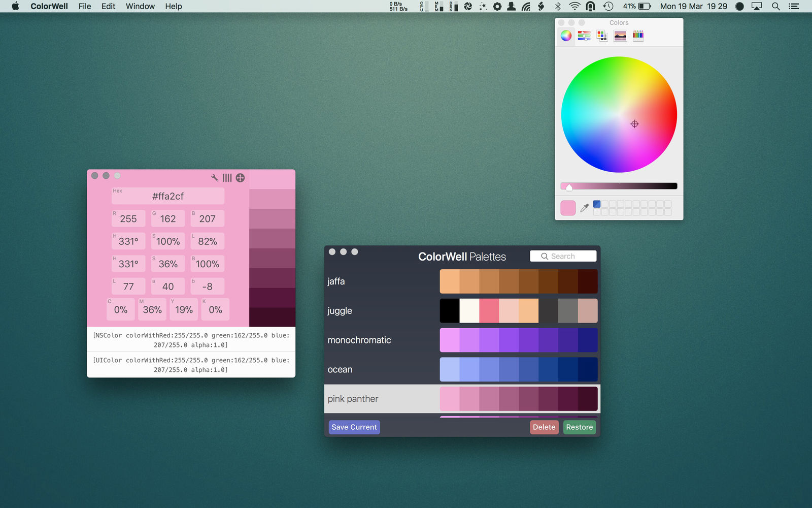
Task: Click the brightness slider below the color wheel
Action: (619, 186)
